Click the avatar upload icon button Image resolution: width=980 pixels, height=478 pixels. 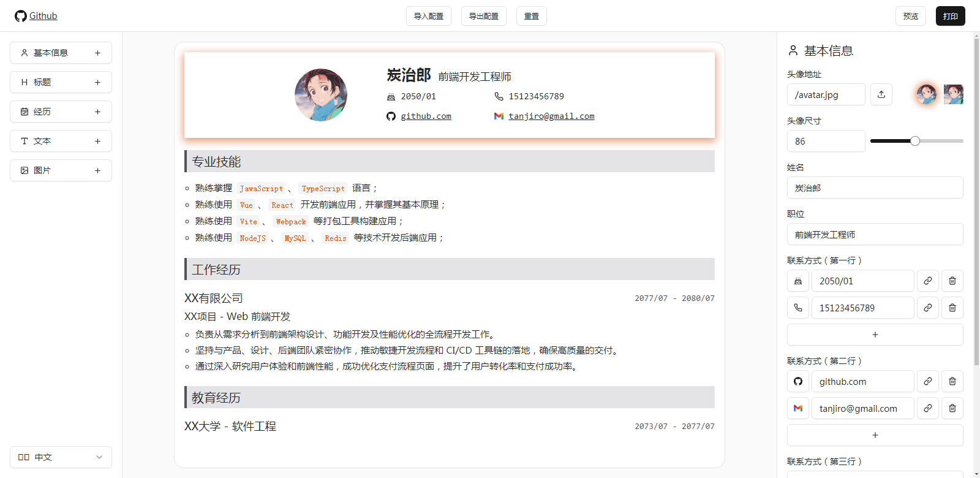coord(881,94)
